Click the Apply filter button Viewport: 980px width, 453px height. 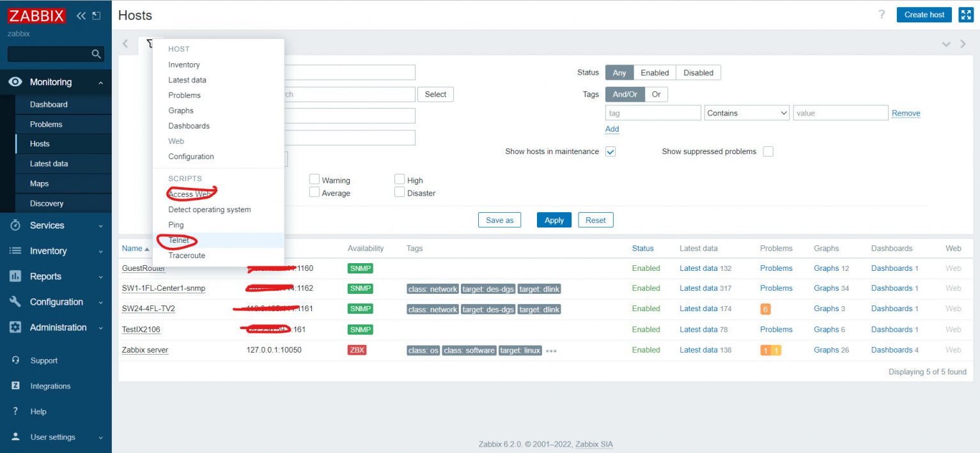(x=554, y=220)
